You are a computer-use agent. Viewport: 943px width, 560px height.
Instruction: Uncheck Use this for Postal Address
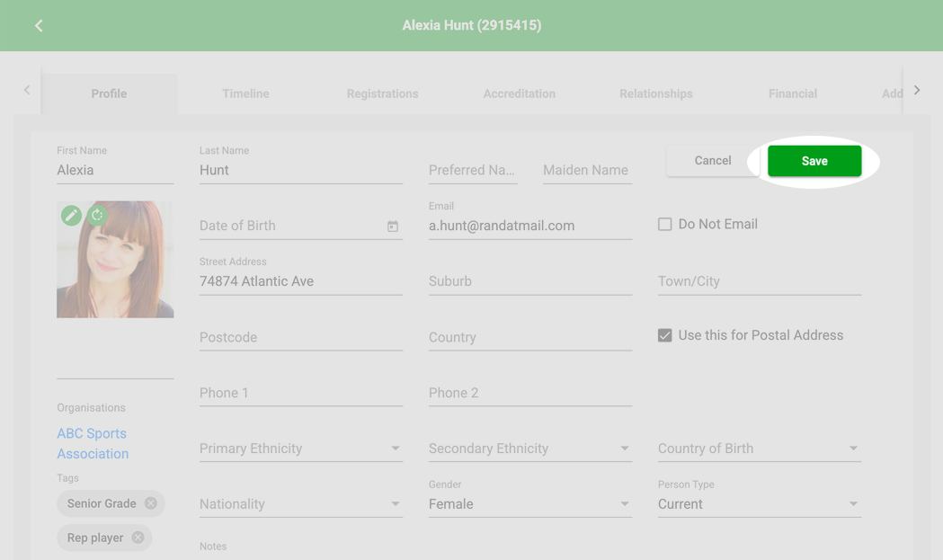point(664,335)
